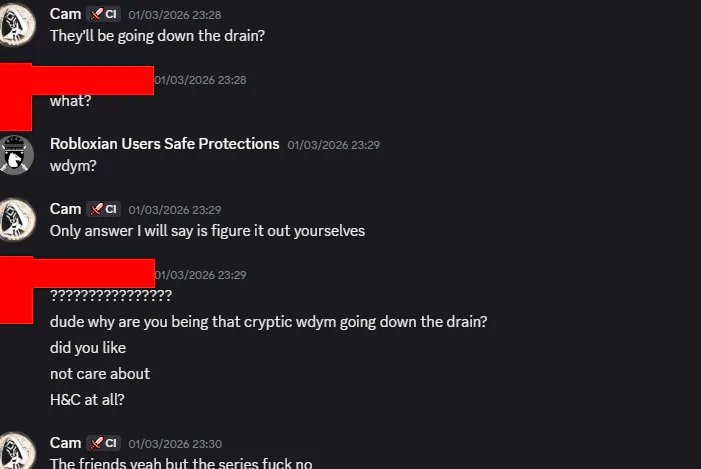Click the 23:30 timestamp on Cam's last message
Image resolution: width=701 pixels, height=469 pixels.
[x=175, y=444]
